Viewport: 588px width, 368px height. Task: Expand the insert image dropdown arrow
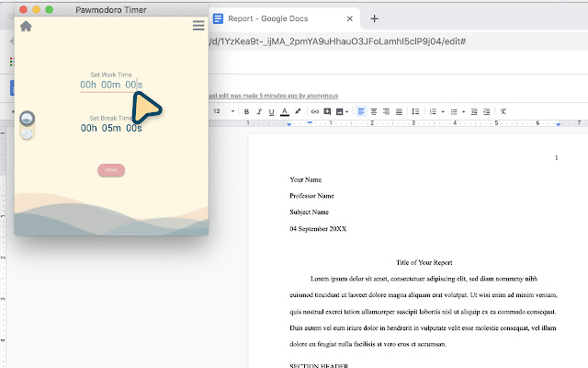point(346,112)
